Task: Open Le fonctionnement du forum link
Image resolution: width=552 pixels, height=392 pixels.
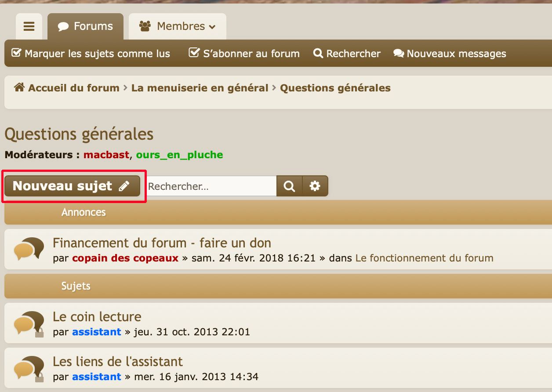Action: [424, 258]
